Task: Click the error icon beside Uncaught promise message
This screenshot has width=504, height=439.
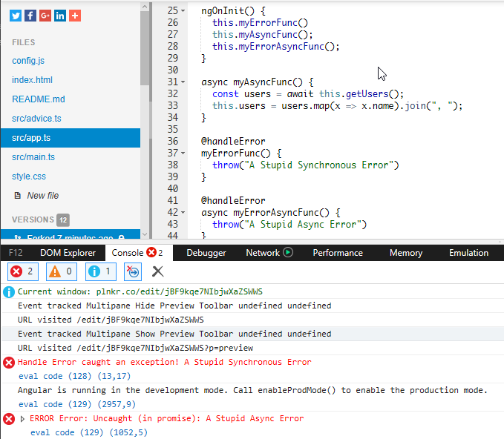Action: [9, 419]
